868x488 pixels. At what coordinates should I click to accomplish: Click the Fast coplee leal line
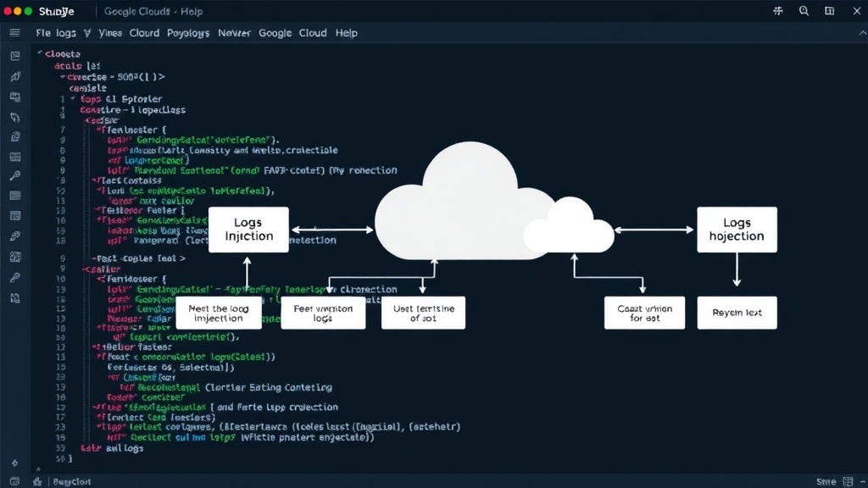[138, 258]
